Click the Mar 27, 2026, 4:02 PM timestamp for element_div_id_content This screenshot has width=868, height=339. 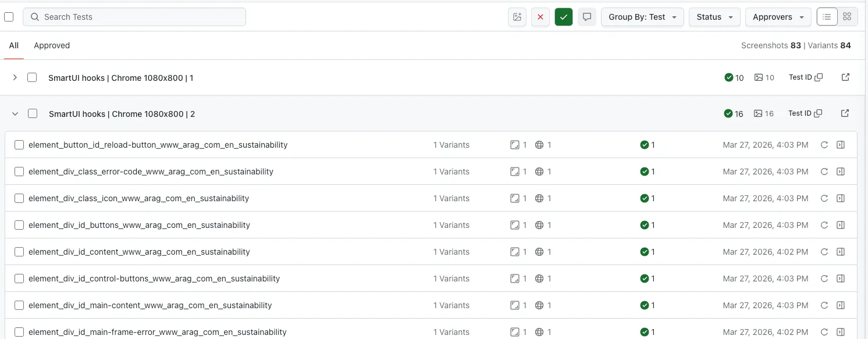(766, 252)
